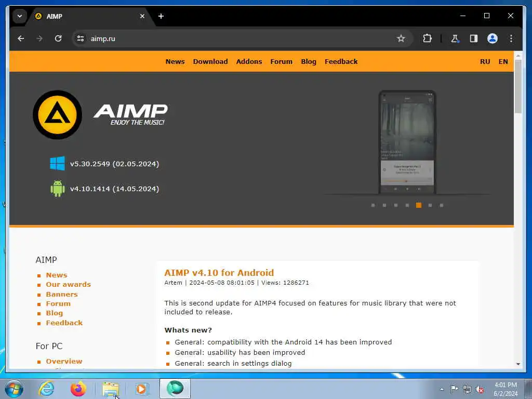Screen dimensions: 532x399
Task: Click the Windows logo download icon
Action: 57,164
